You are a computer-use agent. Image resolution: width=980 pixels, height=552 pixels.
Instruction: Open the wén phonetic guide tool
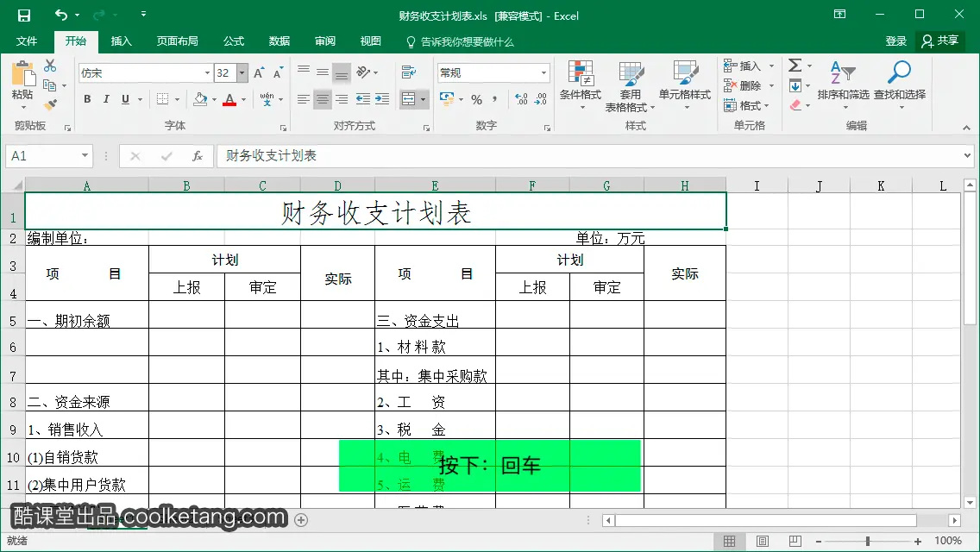(267, 99)
